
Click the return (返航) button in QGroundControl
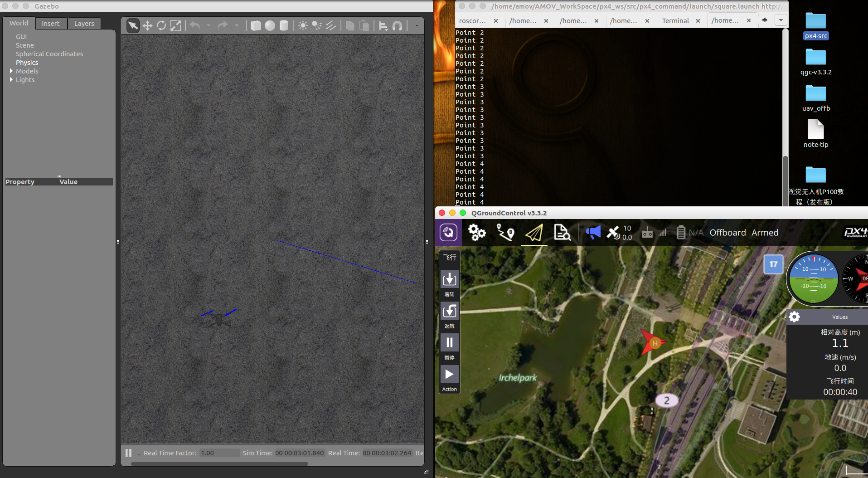click(x=450, y=316)
